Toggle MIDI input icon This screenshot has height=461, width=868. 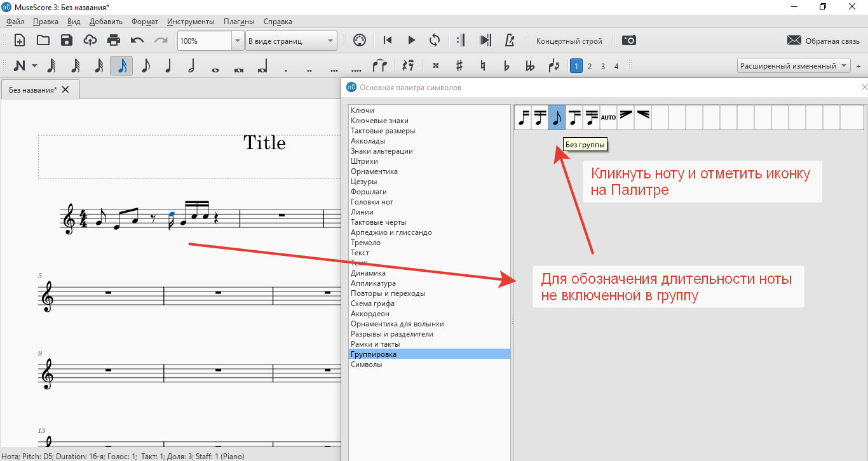359,41
